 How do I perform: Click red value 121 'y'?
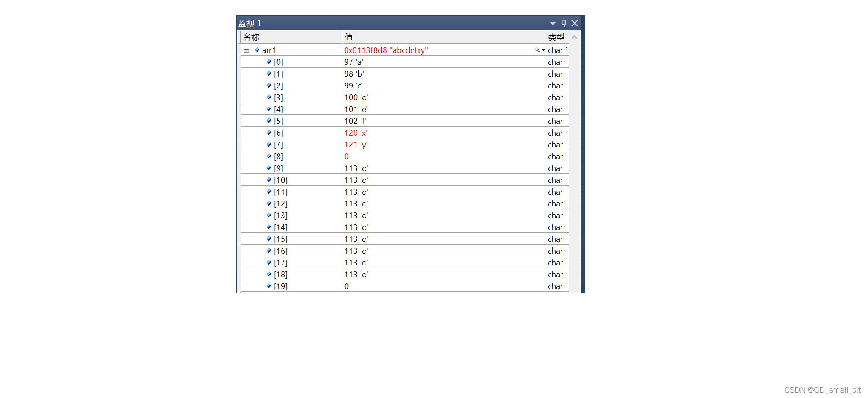pos(356,145)
